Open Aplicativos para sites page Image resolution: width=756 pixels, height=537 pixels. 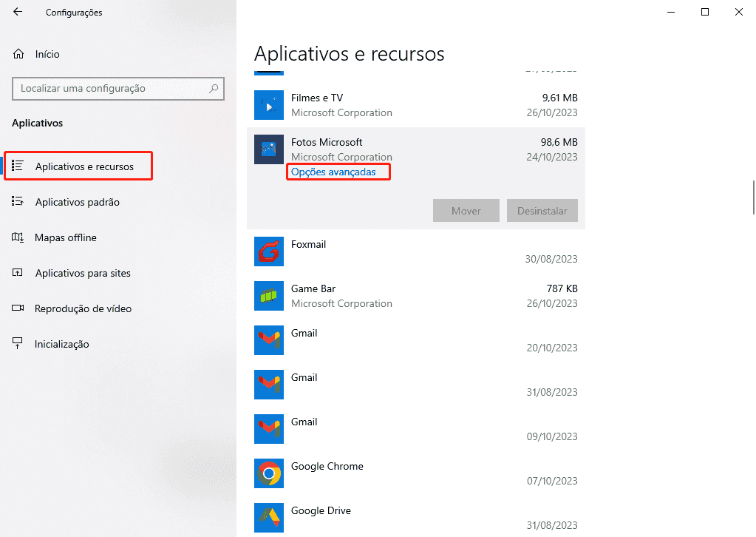point(83,273)
